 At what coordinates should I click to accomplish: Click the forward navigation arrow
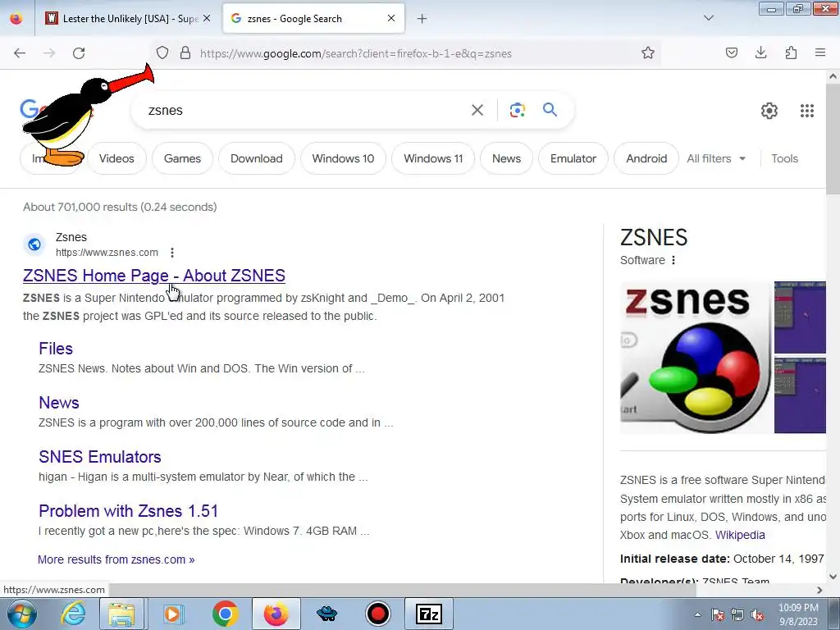[49, 53]
